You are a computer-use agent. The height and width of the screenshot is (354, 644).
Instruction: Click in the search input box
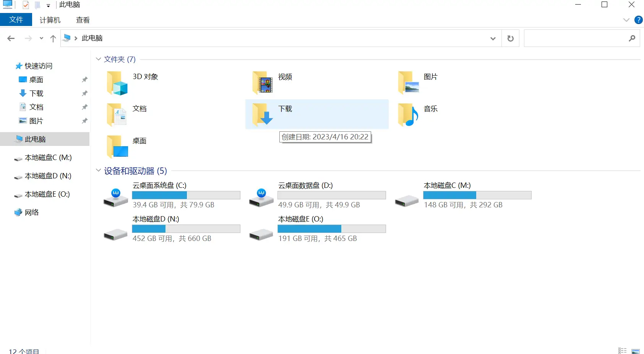575,38
